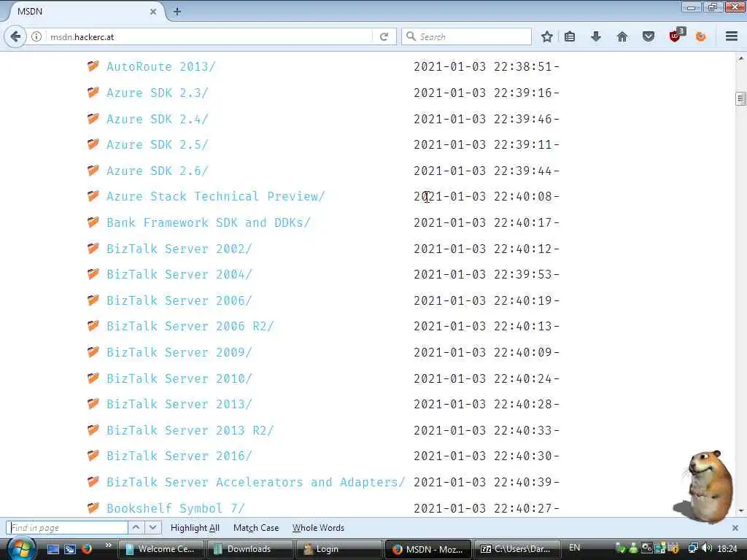
Task: Jump to next find match arrow
Action: [x=152, y=527]
